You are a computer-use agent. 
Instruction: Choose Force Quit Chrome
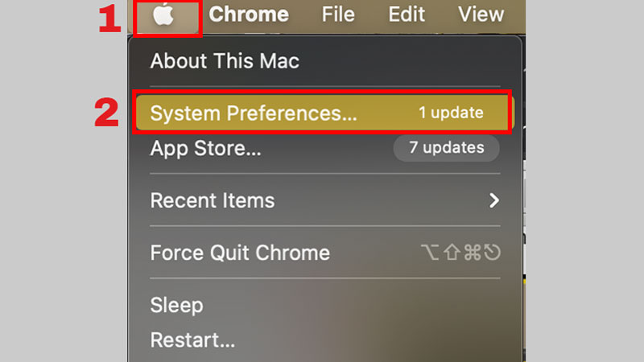[240, 253]
